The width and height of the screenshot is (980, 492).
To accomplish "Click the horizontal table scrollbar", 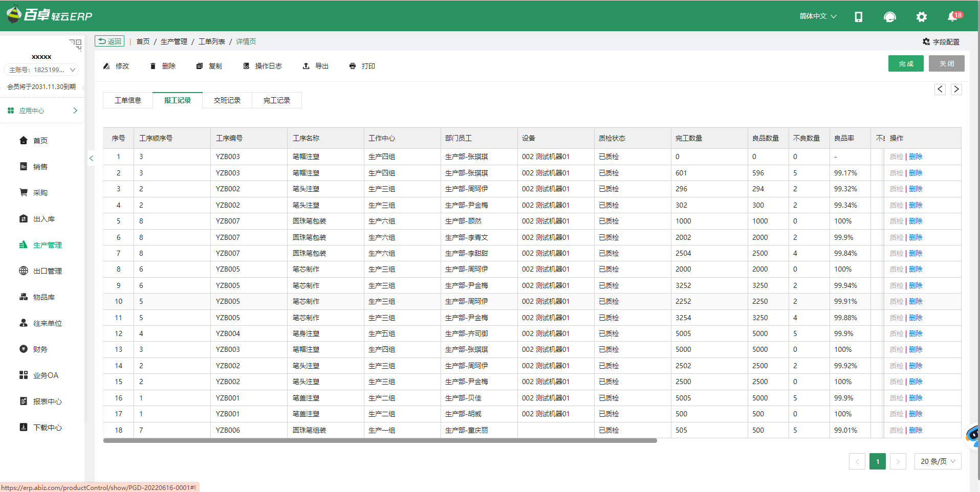I will (x=380, y=440).
